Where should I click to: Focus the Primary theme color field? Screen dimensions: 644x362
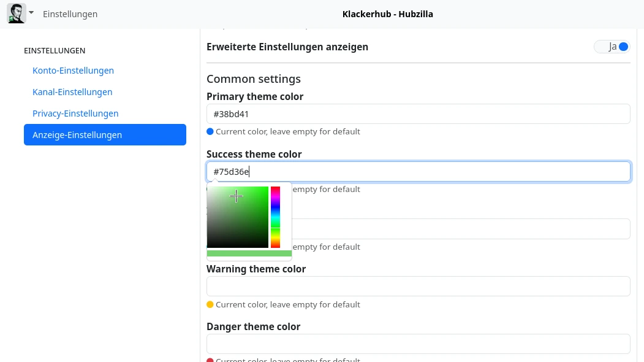419,114
